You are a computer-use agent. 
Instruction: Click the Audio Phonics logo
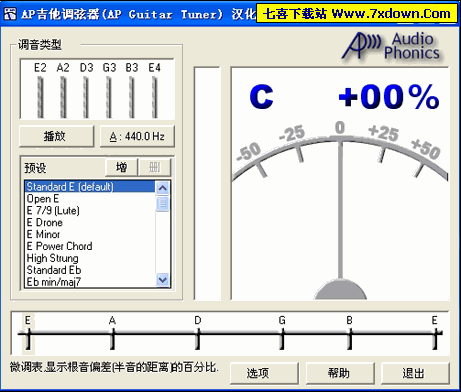pyautogui.click(x=392, y=47)
